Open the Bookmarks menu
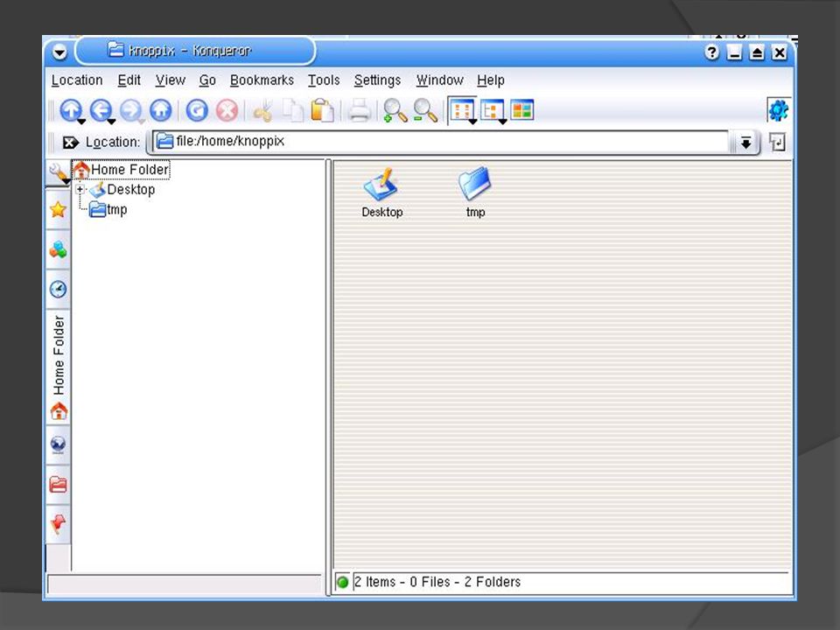 (x=262, y=80)
